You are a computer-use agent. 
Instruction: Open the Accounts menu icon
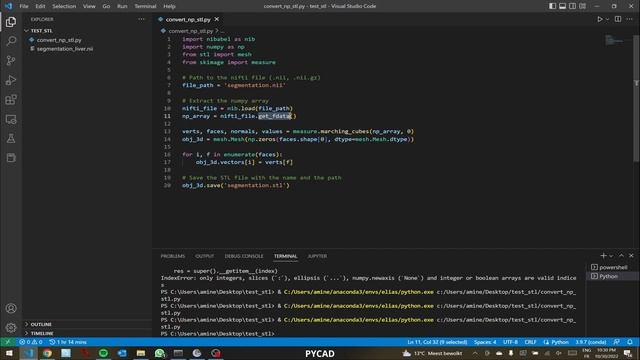[11, 308]
